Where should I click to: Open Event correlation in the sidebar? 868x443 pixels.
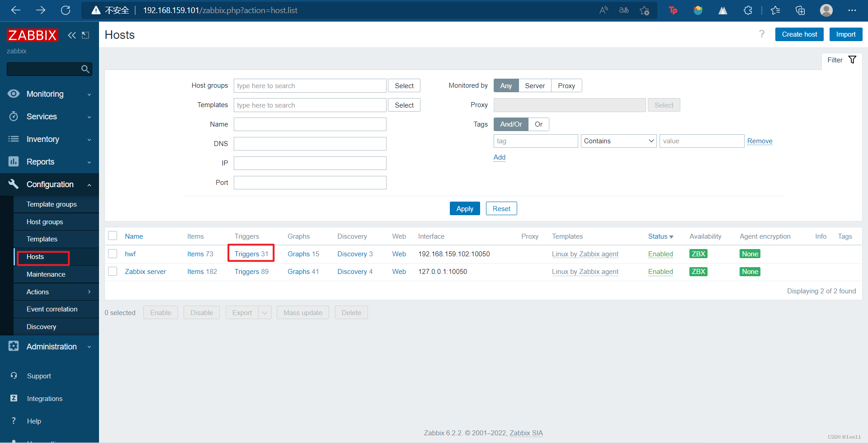pyautogui.click(x=56, y=309)
